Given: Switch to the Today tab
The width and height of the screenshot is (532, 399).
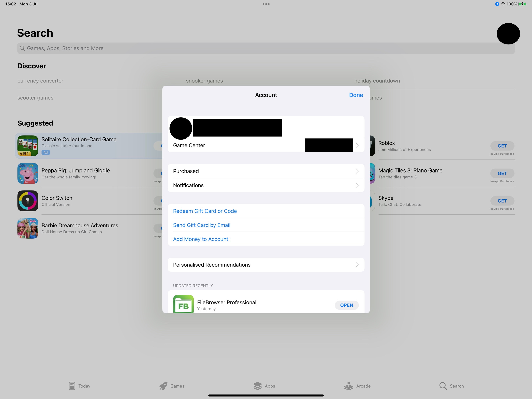Looking at the screenshot, I should point(79,386).
